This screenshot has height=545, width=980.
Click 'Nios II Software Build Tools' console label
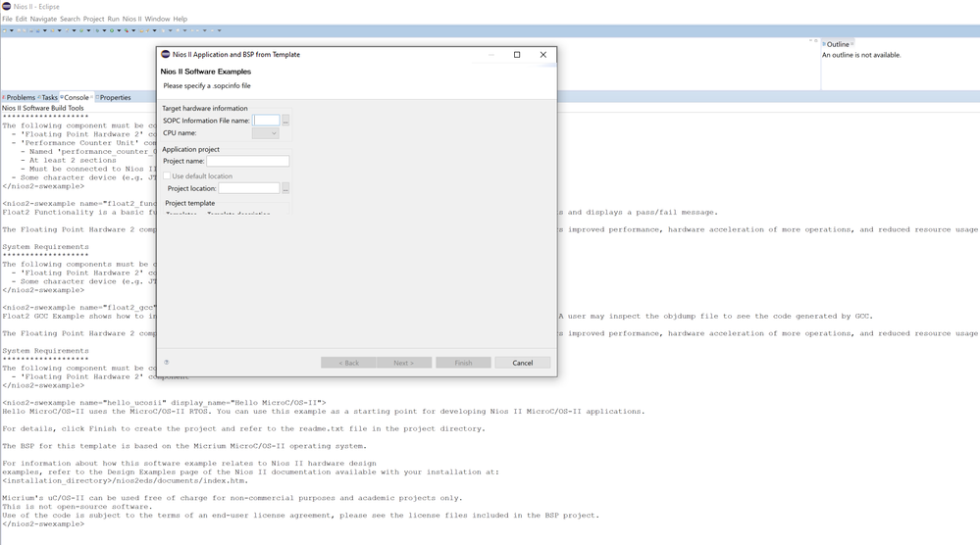coord(42,108)
